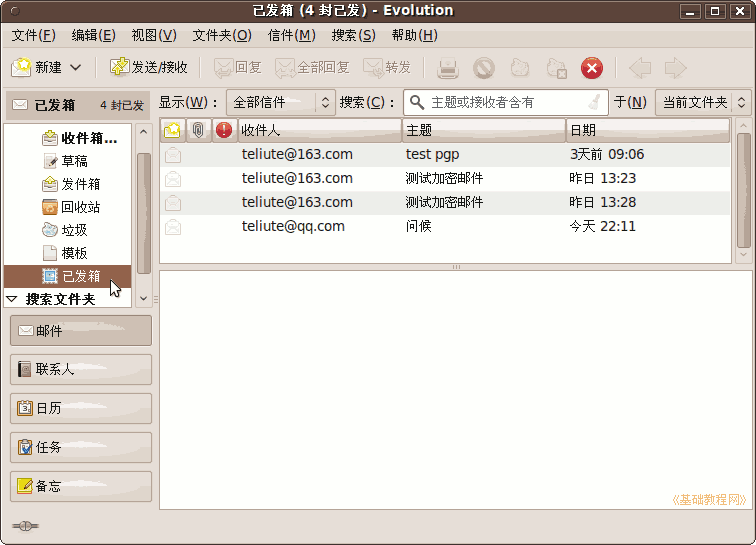
Task: Click the red delete icon
Action: click(x=592, y=68)
